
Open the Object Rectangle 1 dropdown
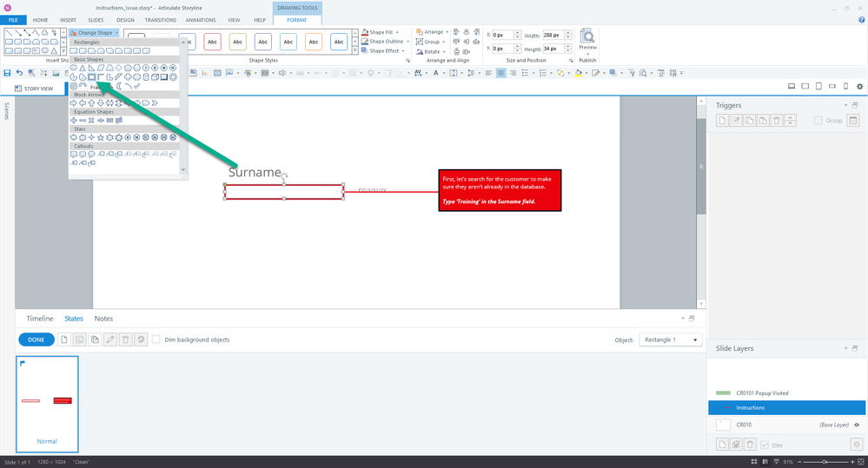[x=670, y=339]
